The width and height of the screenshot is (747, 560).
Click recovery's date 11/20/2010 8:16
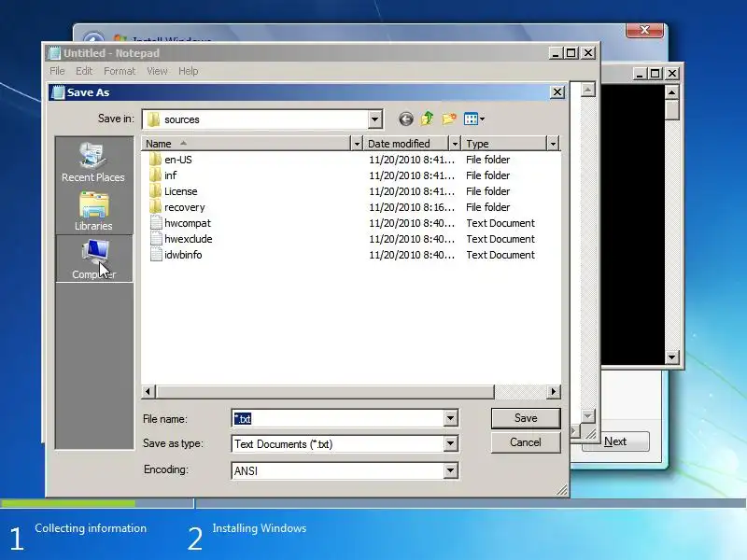point(412,207)
